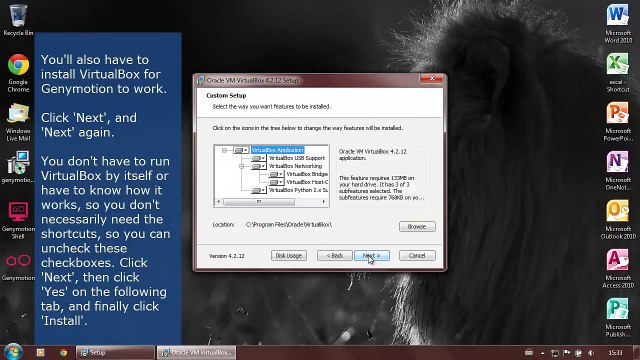This screenshot has width=640, height=360.
Task: Launch the pinned media player taskbar icon
Action: 40,352
